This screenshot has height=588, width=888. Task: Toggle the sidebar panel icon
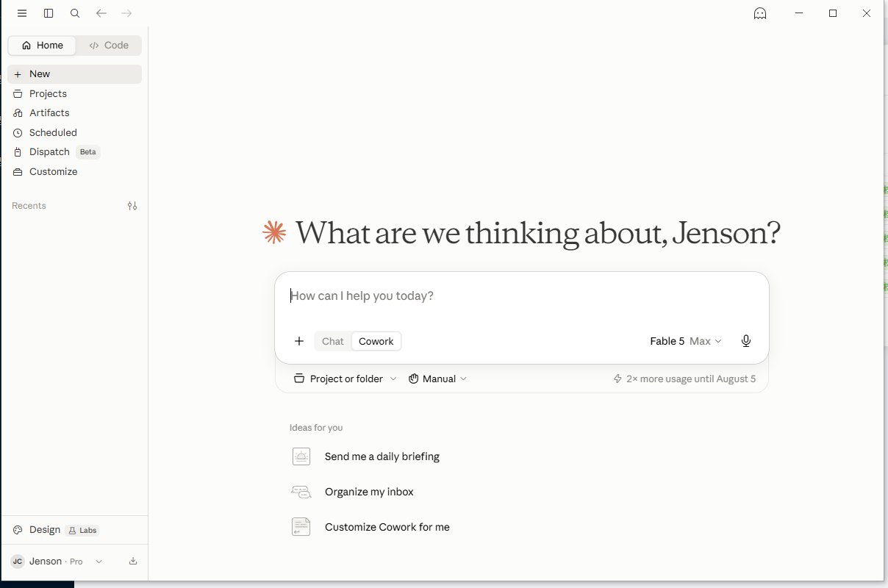coord(49,13)
